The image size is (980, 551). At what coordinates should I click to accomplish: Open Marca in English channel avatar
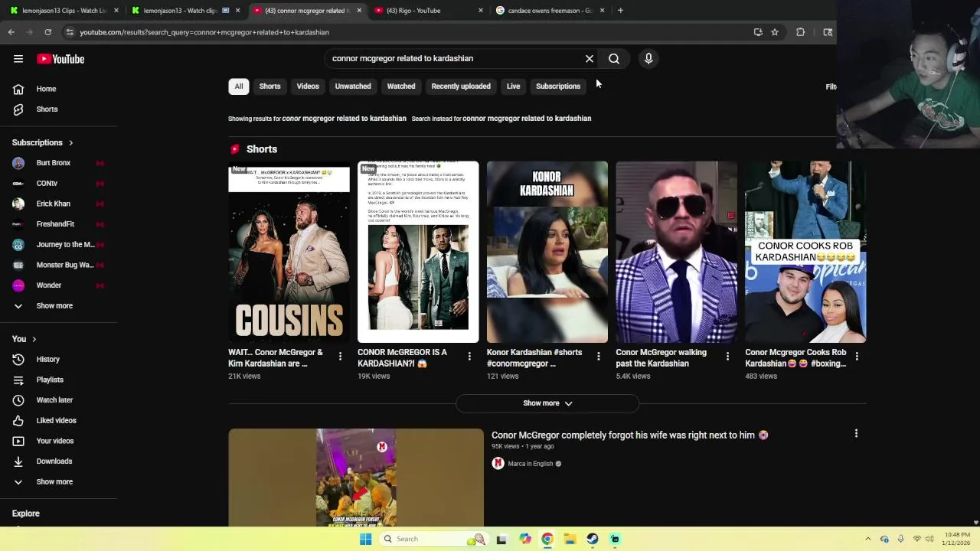tap(498, 464)
